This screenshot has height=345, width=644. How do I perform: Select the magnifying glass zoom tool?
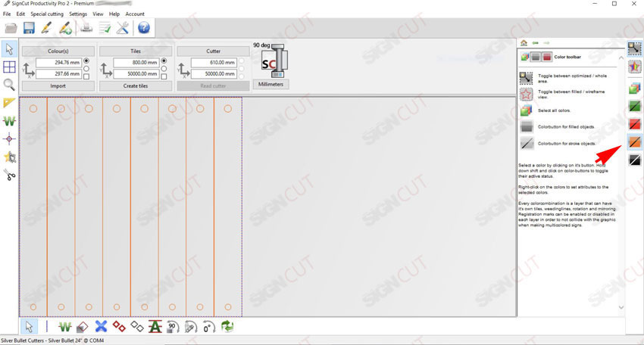[x=9, y=85]
